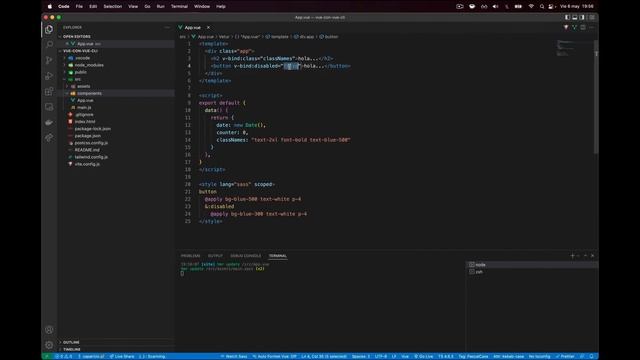Click Watch Sass in status bar
Viewport: 640px width, 360px height.
click(x=234, y=356)
